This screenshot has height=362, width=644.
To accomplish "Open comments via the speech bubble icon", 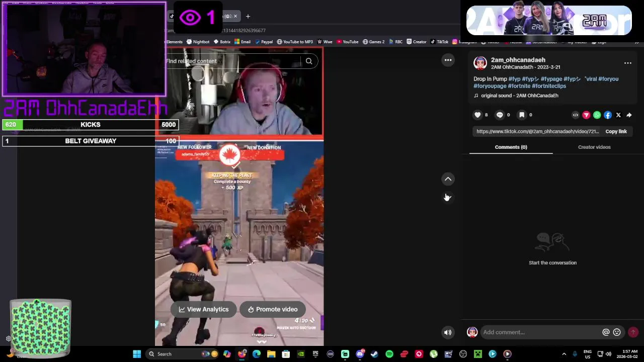I will (x=500, y=115).
